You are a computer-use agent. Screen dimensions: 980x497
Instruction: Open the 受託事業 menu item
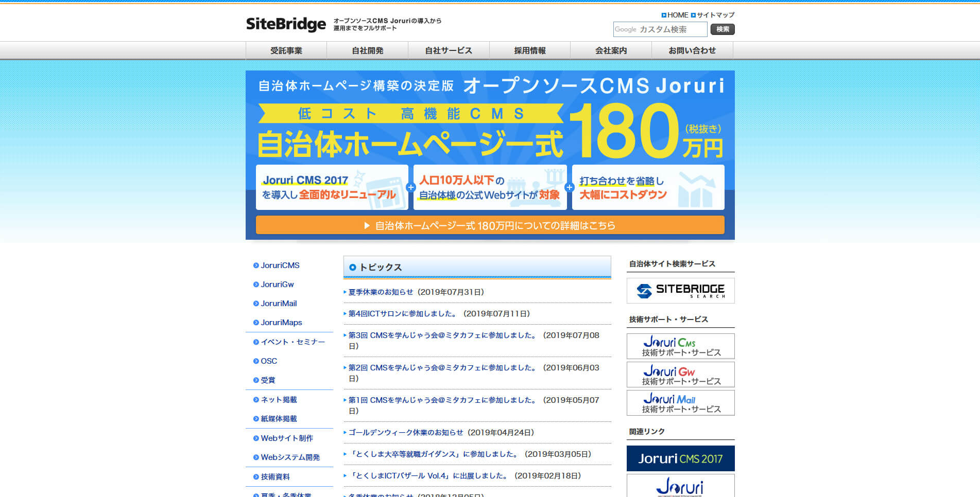(x=286, y=50)
